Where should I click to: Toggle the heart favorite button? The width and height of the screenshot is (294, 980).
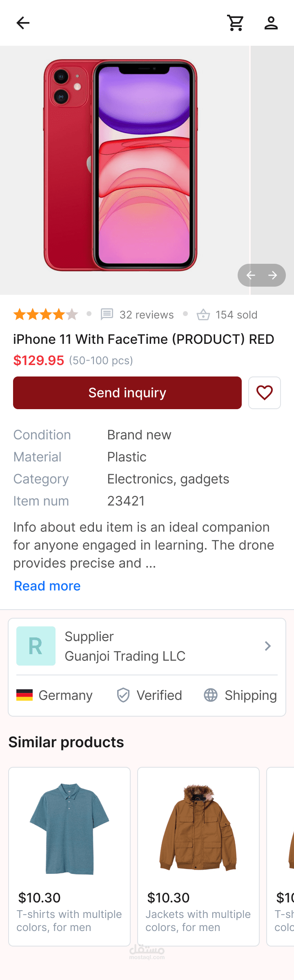pos(265,393)
